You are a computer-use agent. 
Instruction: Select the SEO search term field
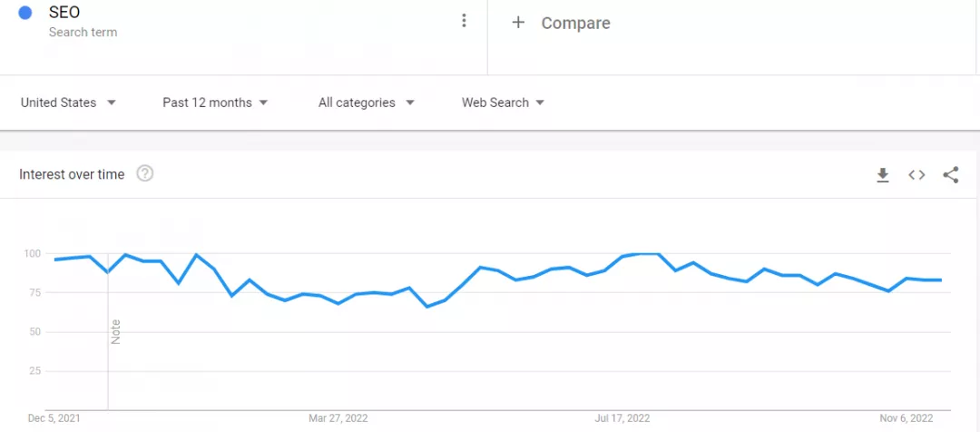pyautogui.click(x=244, y=23)
